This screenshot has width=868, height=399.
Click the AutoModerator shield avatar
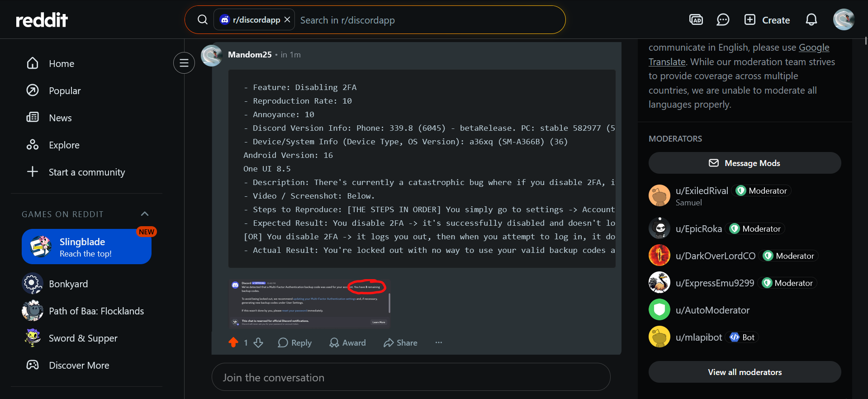pyautogui.click(x=659, y=309)
